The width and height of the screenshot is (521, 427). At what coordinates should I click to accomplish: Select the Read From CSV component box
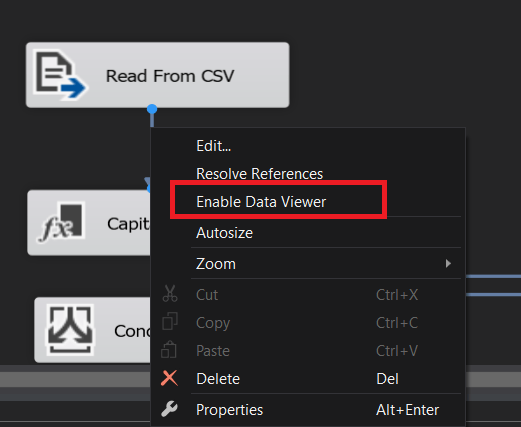158,75
